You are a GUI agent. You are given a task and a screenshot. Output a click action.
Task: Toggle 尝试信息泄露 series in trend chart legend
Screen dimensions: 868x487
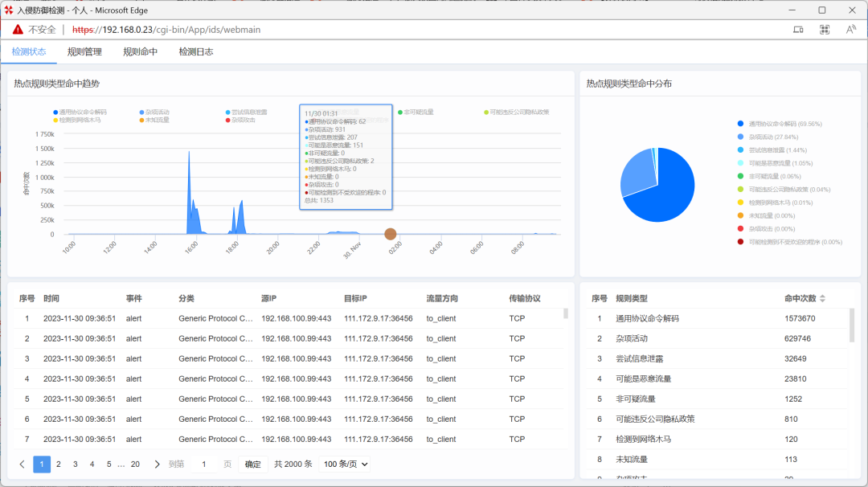(x=247, y=112)
